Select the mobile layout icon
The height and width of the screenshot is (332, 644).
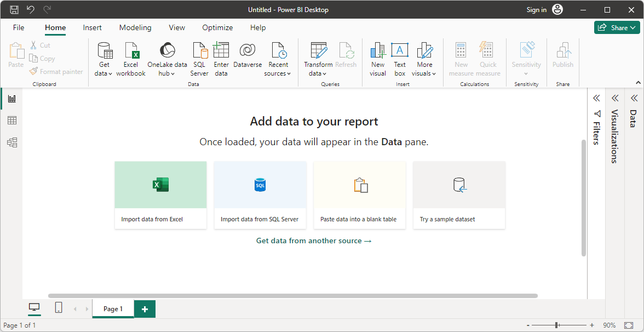point(58,308)
